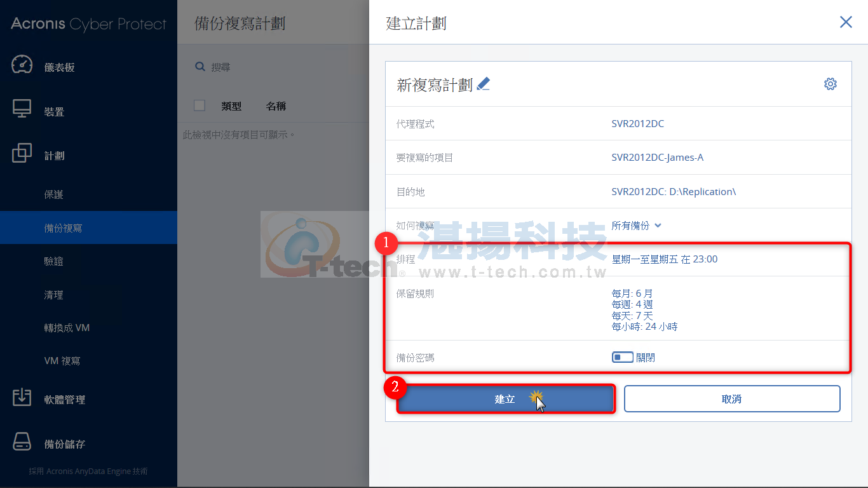Image resolution: width=868 pixels, height=488 pixels.
Task: Click the 新複寫計劃 plan title
Action: coord(435,85)
